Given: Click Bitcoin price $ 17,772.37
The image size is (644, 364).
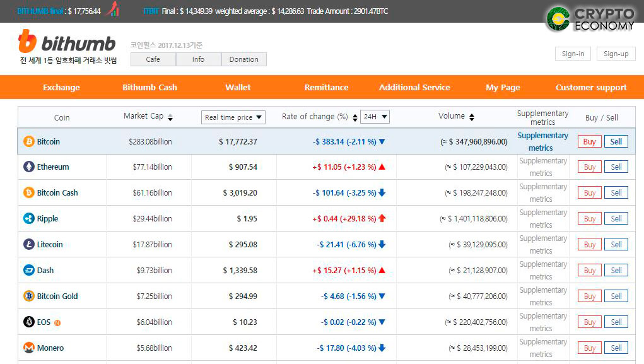Looking at the screenshot, I should pos(238,142).
